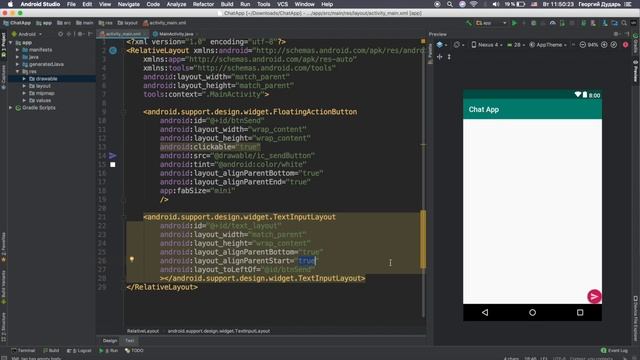Screen dimensions: 640x360
Task: Click RelativeLayout in the breadcrumb bar
Action: pyautogui.click(x=143, y=331)
